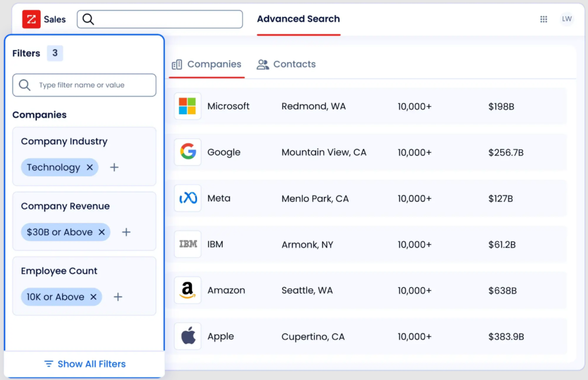Click the $61.2B revenue value
Image resolution: width=588 pixels, height=380 pixels.
coord(502,245)
